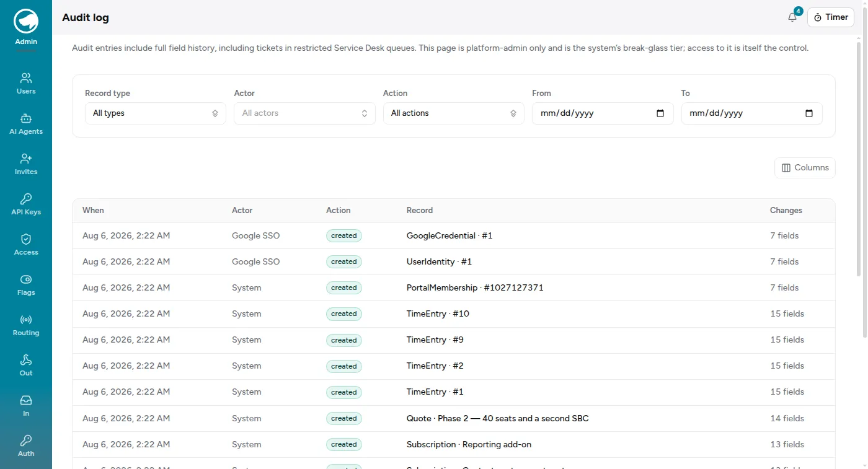Open calendar picker in From field
This screenshot has height=469, width=868.
click(660, 113)
